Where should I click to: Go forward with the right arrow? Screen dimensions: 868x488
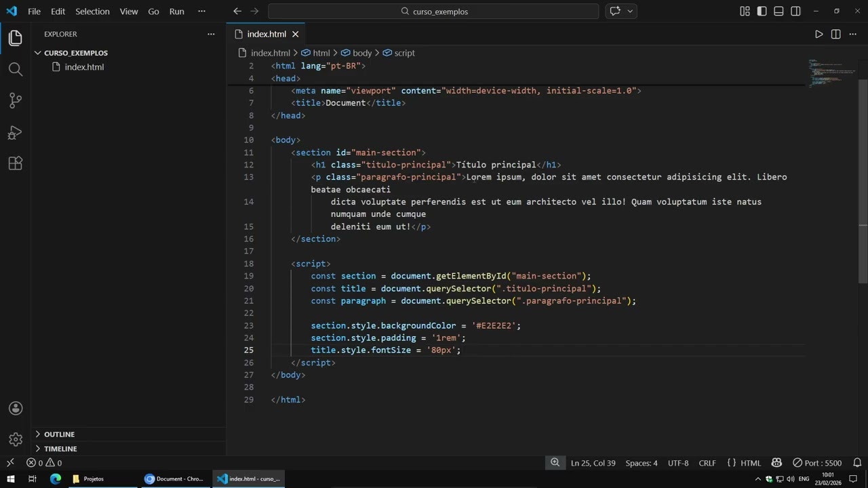click(254, 11)
